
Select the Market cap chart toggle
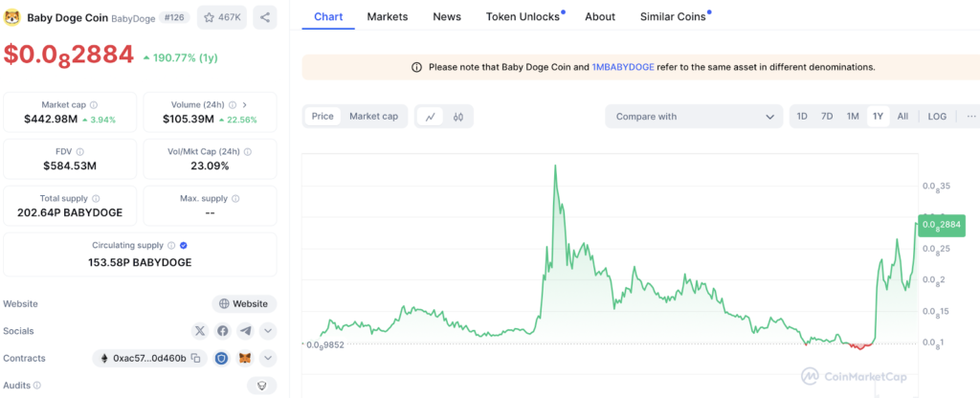click(x=374, y=116)
